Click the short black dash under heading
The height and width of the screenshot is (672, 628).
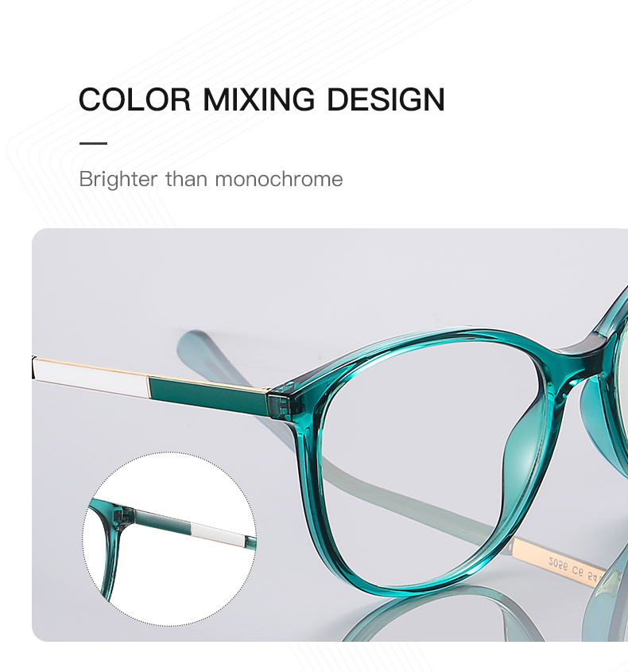[x=93, y=143]
